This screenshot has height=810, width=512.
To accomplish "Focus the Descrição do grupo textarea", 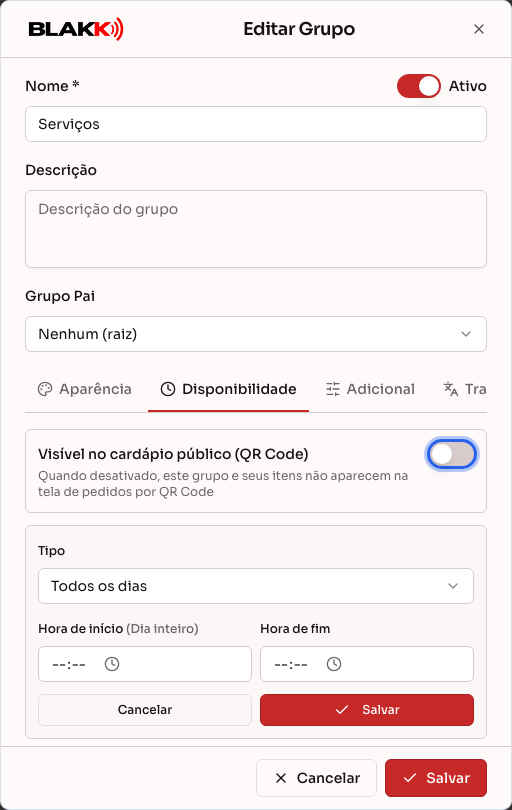I will pos(256,229).
